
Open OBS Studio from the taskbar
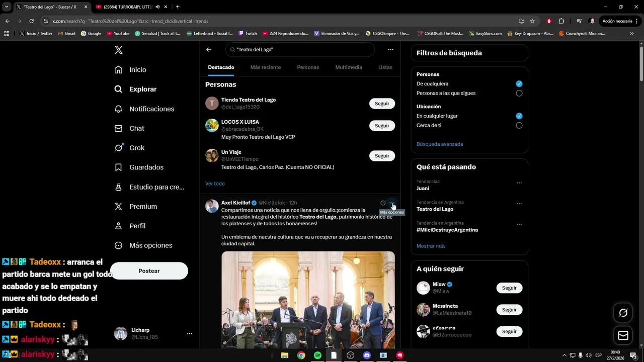pyautogui.click(x=350, y=355)
